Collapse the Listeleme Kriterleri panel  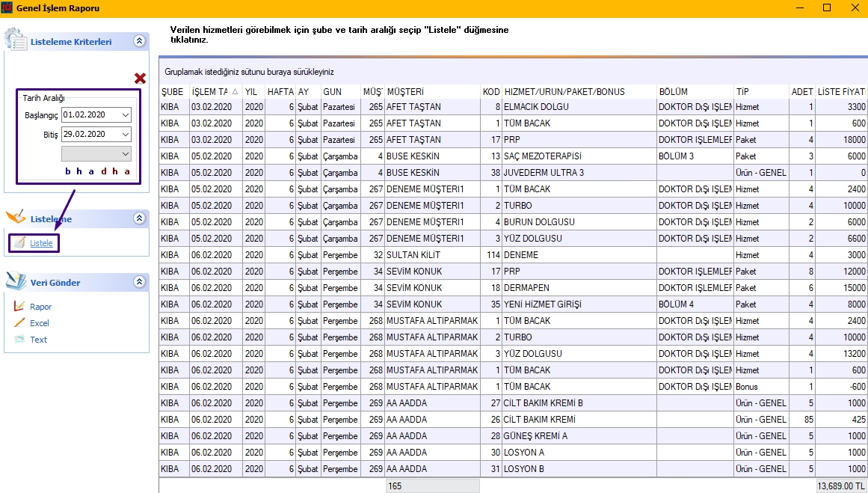(x=138, y=42)
